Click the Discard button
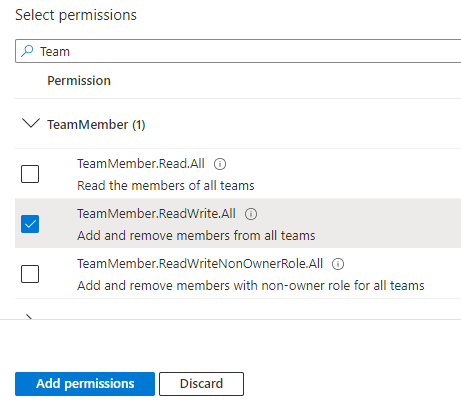The width and height of the screenshot is (461, 412). 201,384
